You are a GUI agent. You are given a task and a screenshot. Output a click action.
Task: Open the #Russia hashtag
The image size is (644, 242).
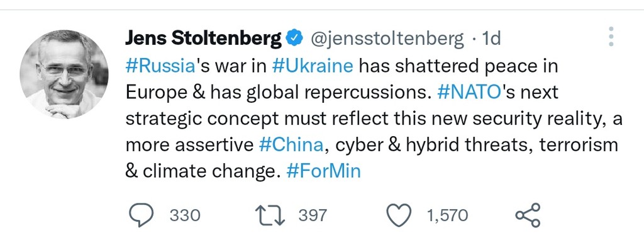point(160,66)
